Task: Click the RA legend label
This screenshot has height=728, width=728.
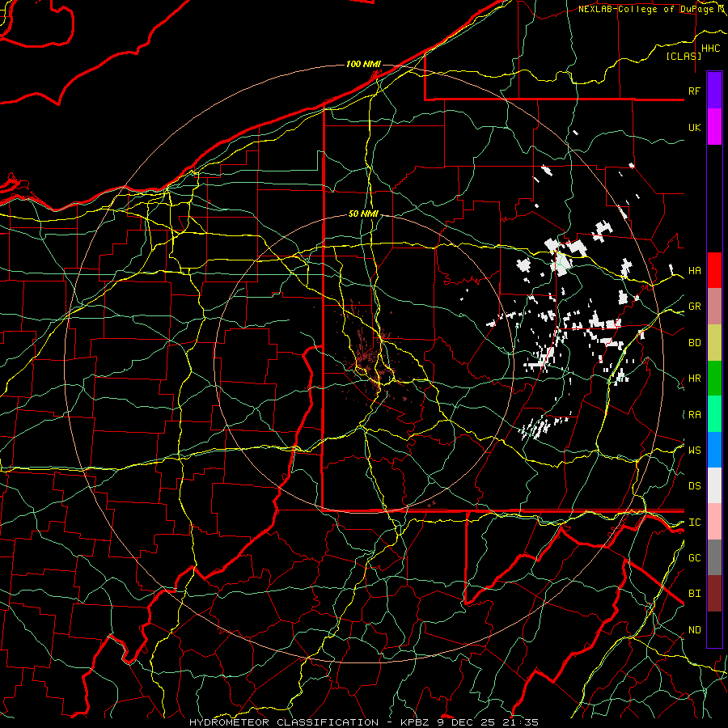Action: point(694,415)
